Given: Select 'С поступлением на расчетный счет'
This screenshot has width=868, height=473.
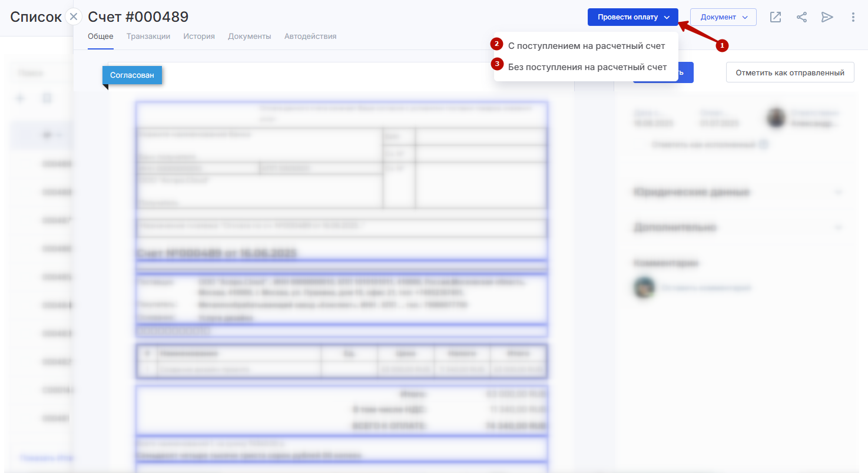Looking at the screenshot, I should point(587,46).
